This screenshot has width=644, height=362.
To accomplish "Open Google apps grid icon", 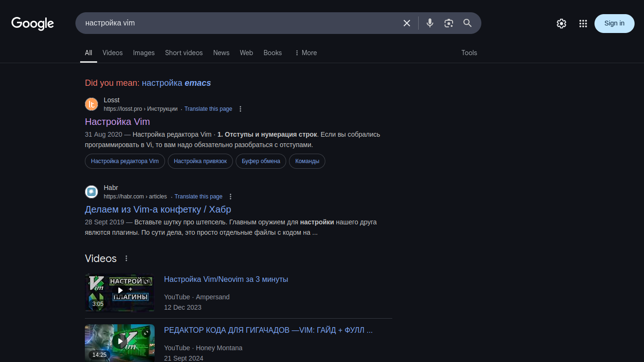I will click(x=583, y=24).
